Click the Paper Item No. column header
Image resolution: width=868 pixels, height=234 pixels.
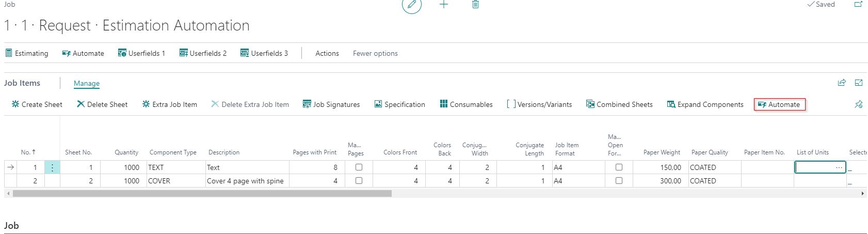(764, 152)
